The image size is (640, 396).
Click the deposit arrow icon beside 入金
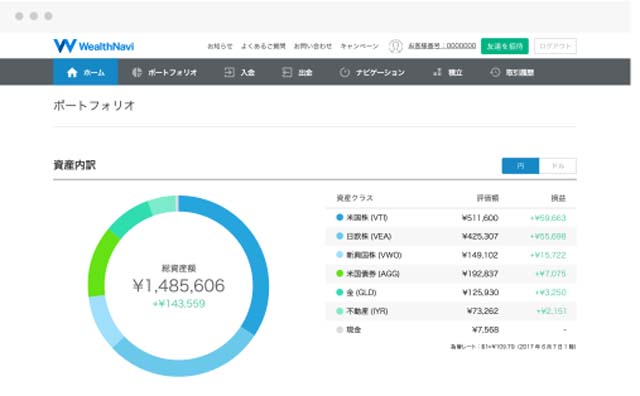pyautogui.click(x=229, y=72)
